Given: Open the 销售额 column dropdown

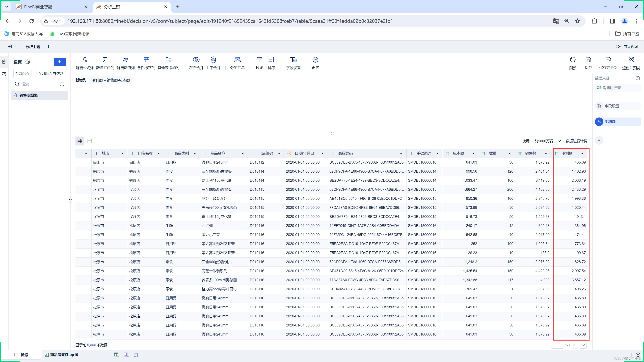Looking at the screenshot, I should [x=546, y=153].
